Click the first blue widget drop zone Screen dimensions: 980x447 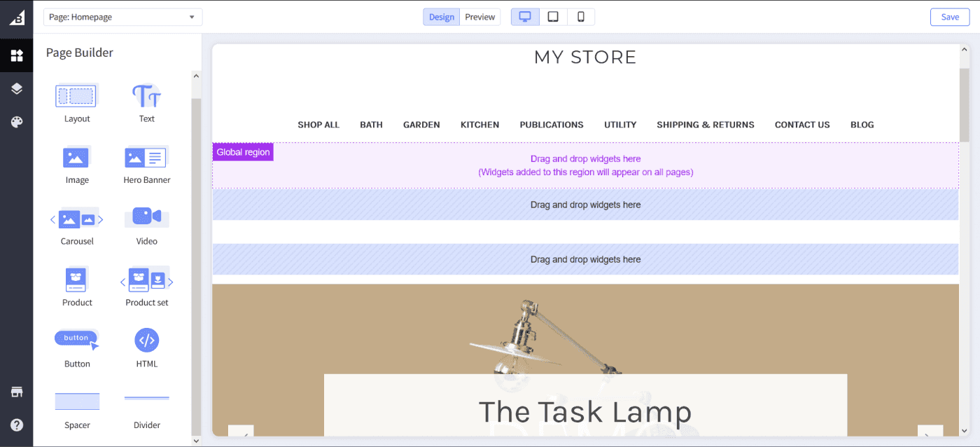tap(585, 205)
